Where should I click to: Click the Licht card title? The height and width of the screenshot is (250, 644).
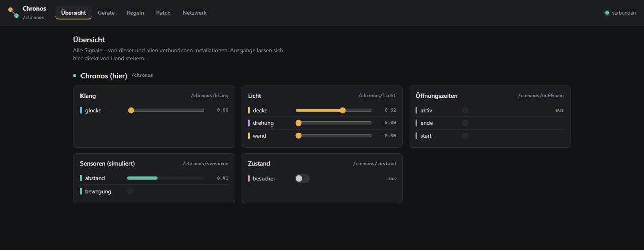point(255,96)
